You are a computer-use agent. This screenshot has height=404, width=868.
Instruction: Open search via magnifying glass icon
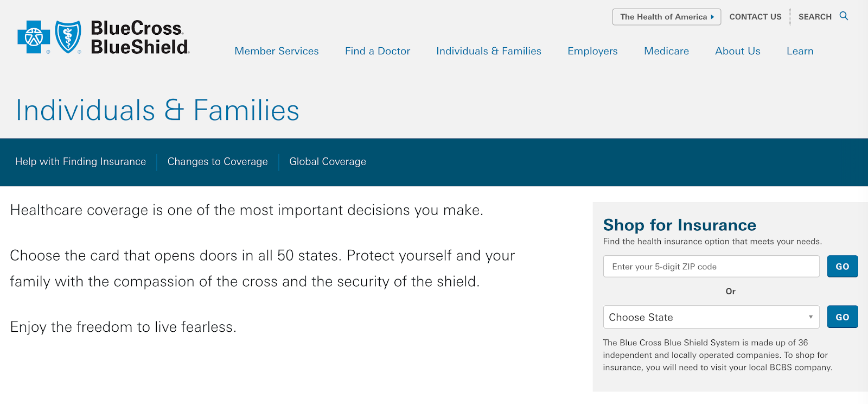[844, 16]
